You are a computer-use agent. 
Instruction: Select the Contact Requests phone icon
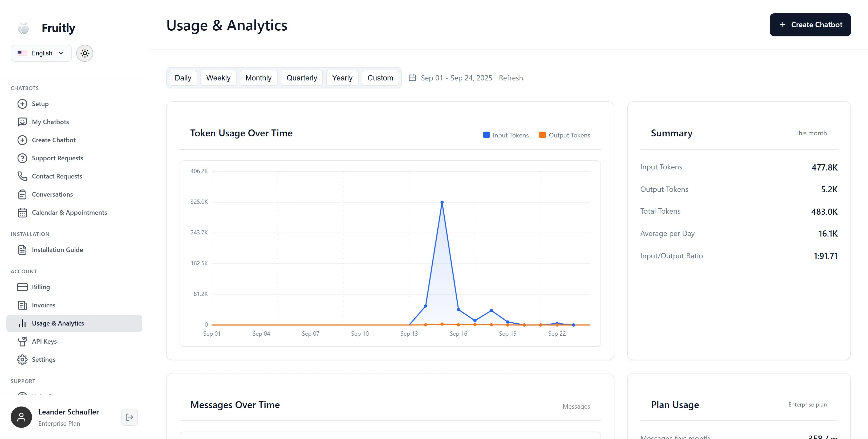click(x=22, y=176)
